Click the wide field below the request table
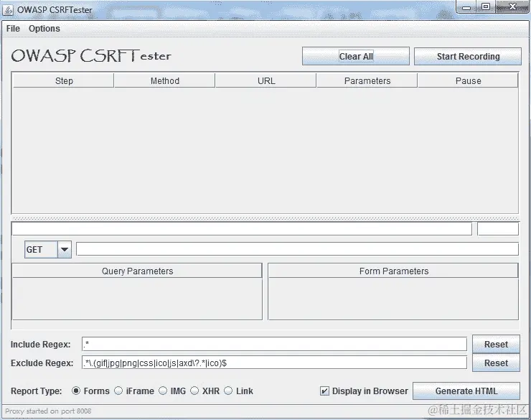Screen dimensions: 531x420 [x=242, y=228]
